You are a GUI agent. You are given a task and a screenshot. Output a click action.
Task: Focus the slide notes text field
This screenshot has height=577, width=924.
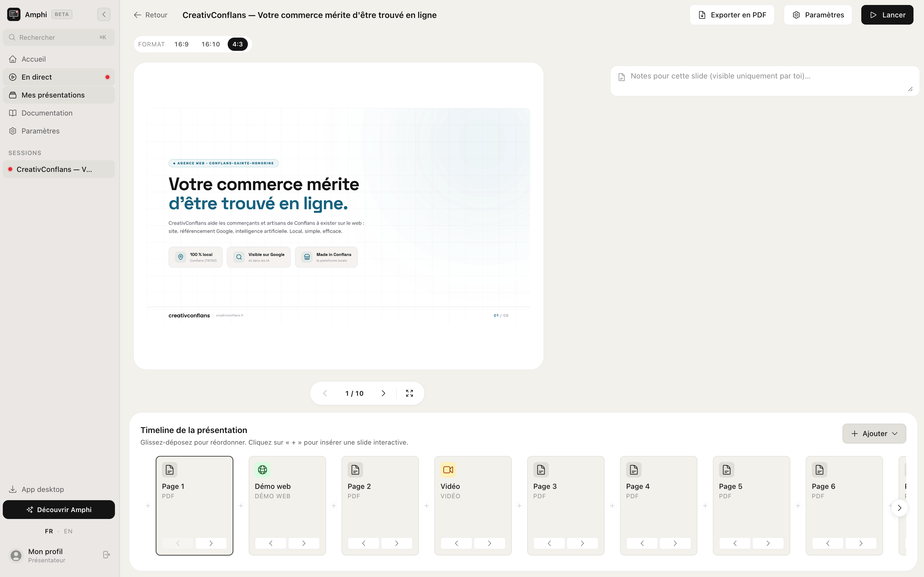(765, 81)
